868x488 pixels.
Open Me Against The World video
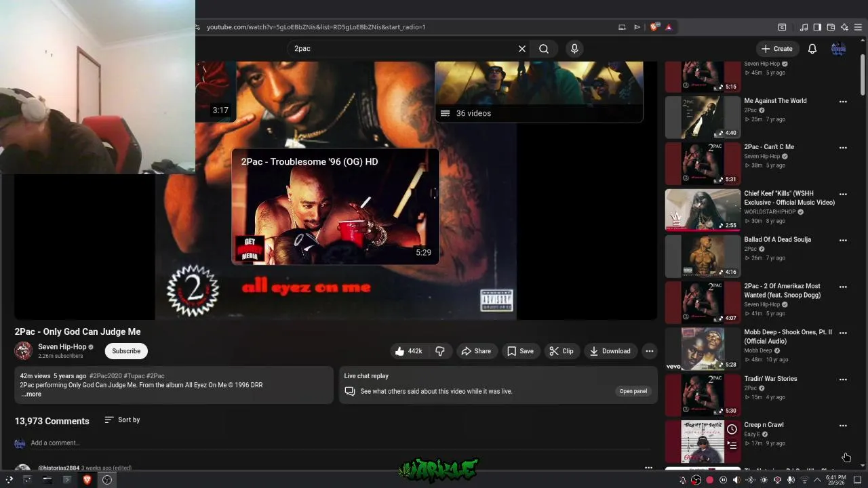tap(775, 101)
